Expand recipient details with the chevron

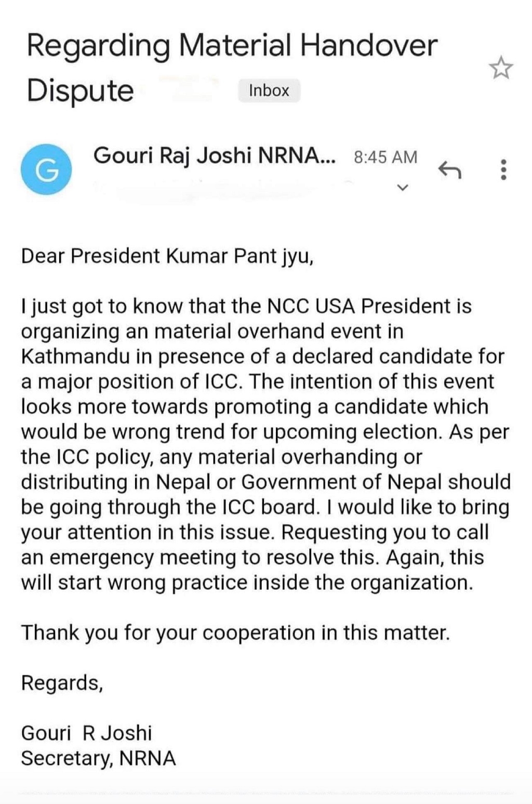coord(403,187)
